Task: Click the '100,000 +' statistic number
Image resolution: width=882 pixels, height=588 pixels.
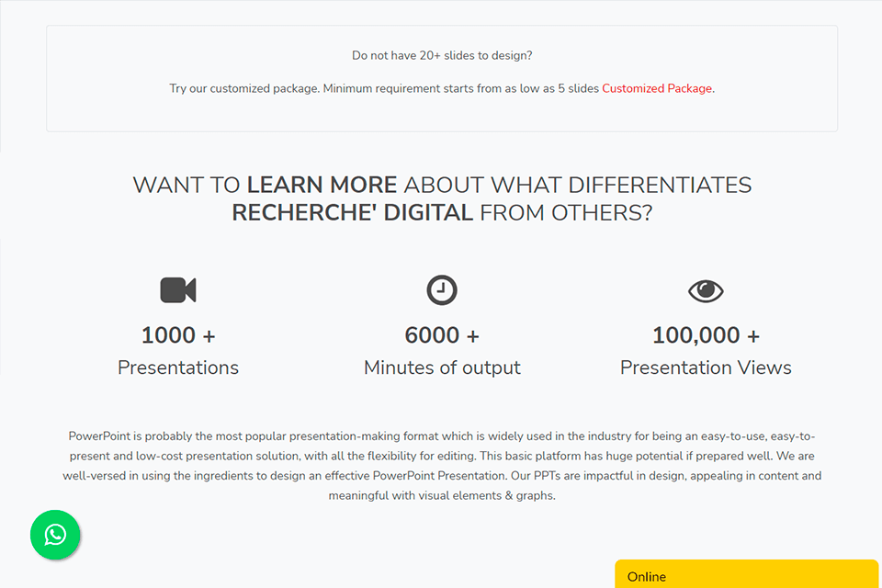Action: [706, 335]
